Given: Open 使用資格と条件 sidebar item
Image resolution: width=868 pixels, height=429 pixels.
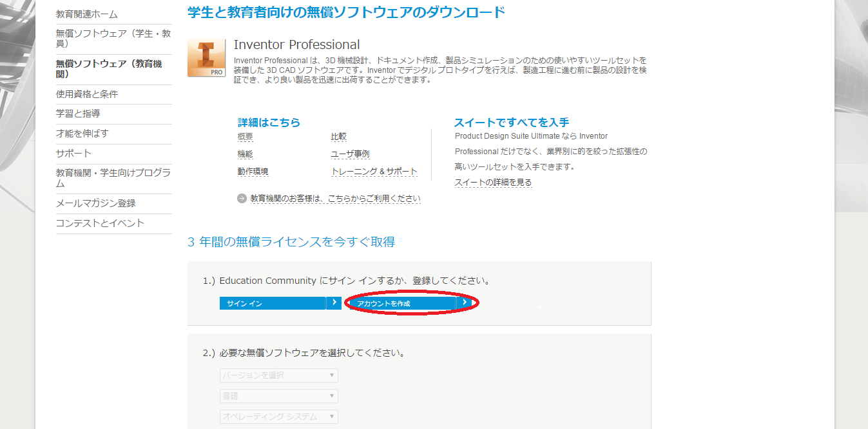Looking at the screenshot, I should click(x=87, y=94).
